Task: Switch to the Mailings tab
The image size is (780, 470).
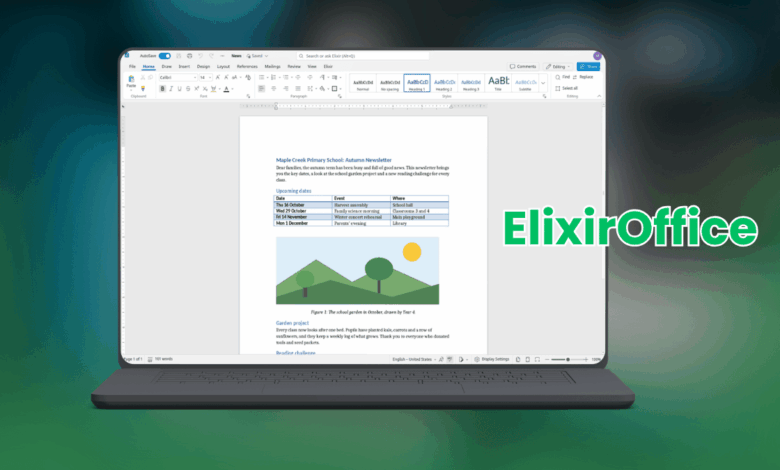Action: pyautogui.click(x=273, y=66)
